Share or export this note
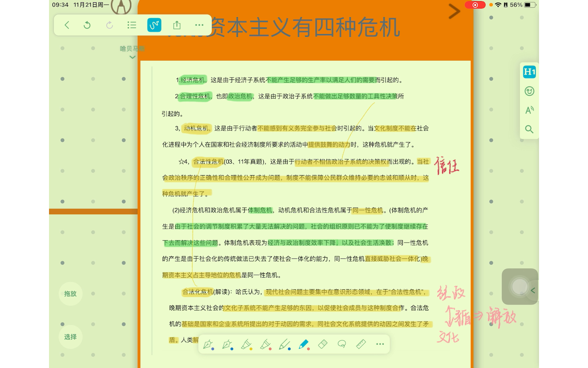This screenshot has width=588, height=368. point(176,25)
